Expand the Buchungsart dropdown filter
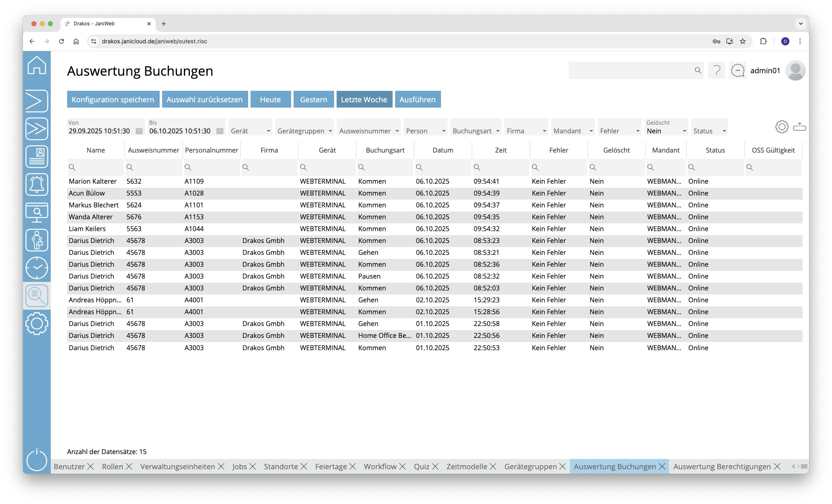832x504 pixels. click(497, 131)
